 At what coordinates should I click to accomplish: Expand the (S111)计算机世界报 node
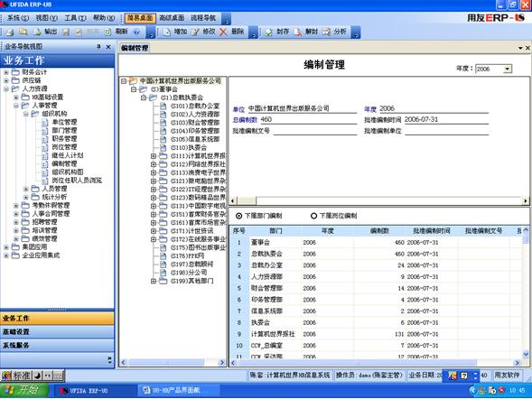tap(154, 156)
